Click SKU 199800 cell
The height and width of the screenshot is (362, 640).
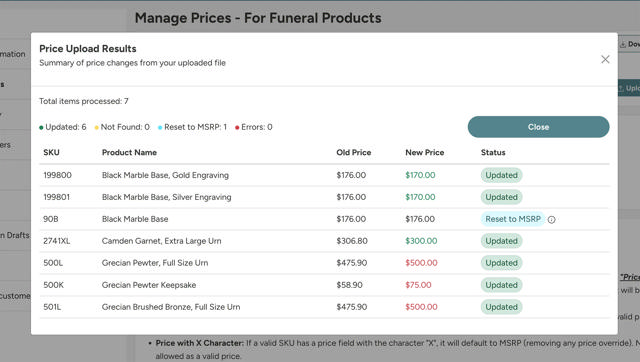(x=58, y=175)
